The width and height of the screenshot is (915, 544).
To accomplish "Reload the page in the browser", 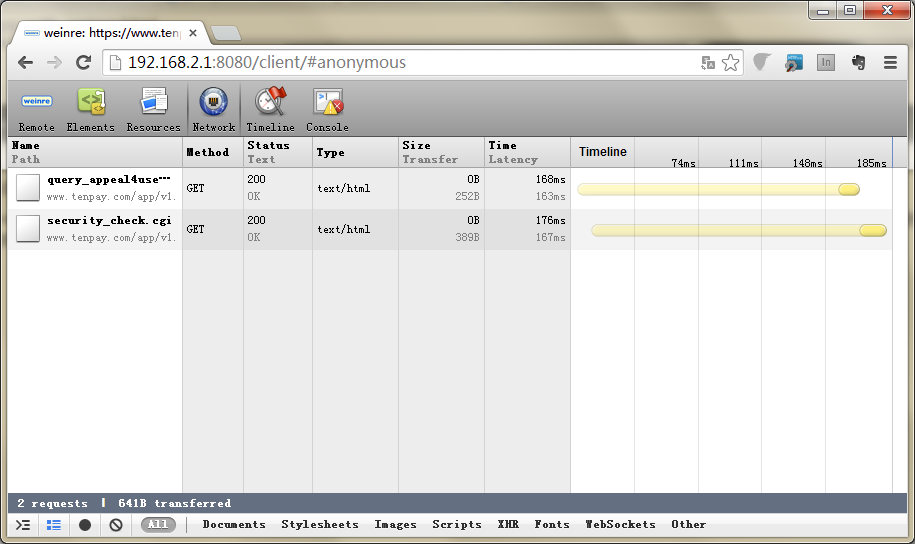I will pyautogui.click(x=84, y=62).
